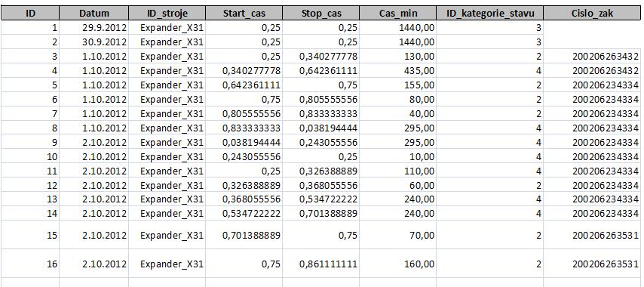Select Stop_cas value 0,038194444 in row 8
Viewport: 644px width, 287px height.
click(x=320, y=128)
